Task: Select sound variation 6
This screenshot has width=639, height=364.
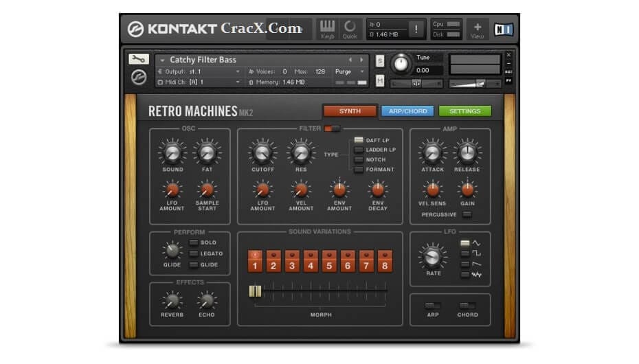Action: coord(348,261)
